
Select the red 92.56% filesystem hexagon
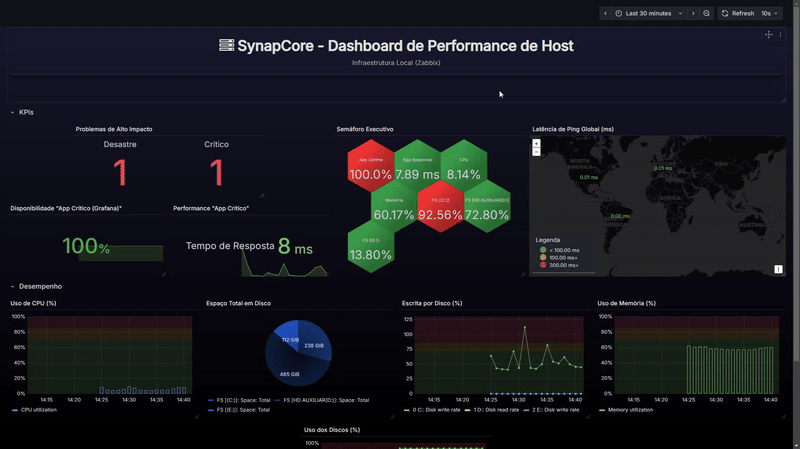pos(440,207)
